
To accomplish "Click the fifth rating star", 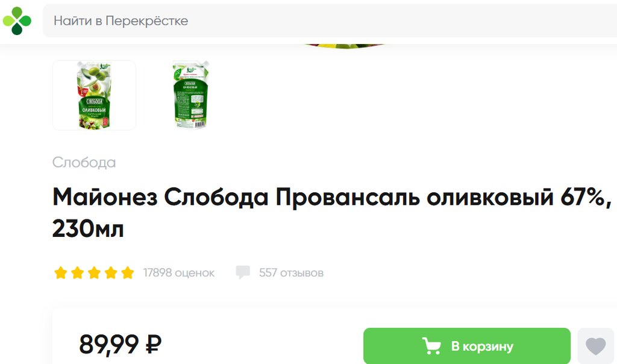I will tap(128, 273).
